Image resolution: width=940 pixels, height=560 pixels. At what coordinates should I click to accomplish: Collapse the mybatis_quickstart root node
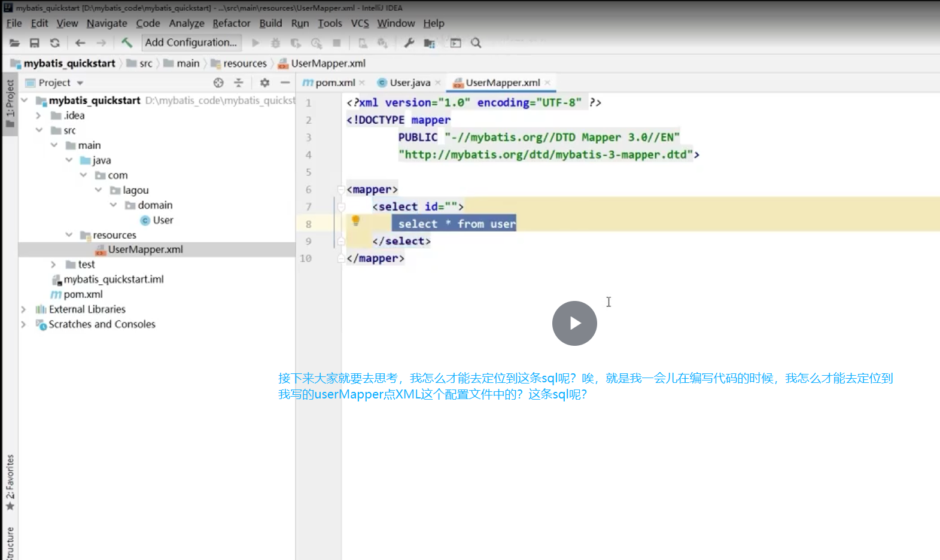[x=25, y=101]
